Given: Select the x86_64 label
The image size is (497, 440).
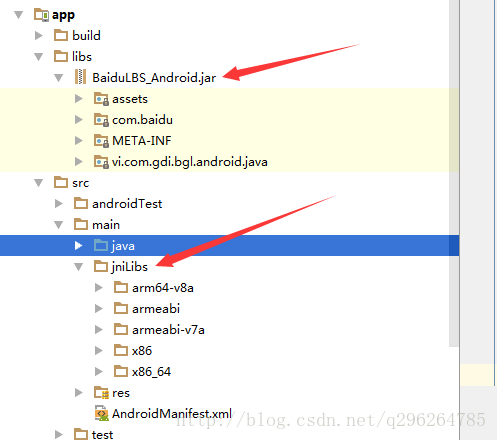Looking at the screenshot, I should coord(151,372).
